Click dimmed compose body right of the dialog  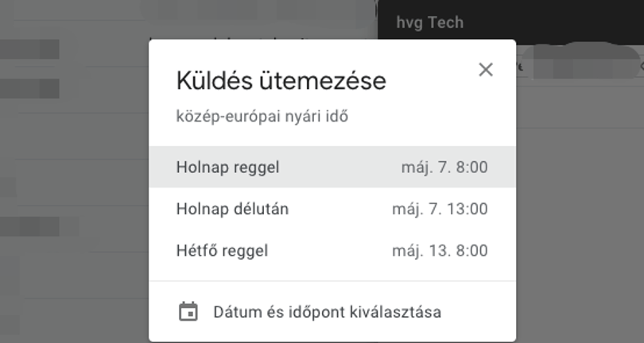(580, 214)
